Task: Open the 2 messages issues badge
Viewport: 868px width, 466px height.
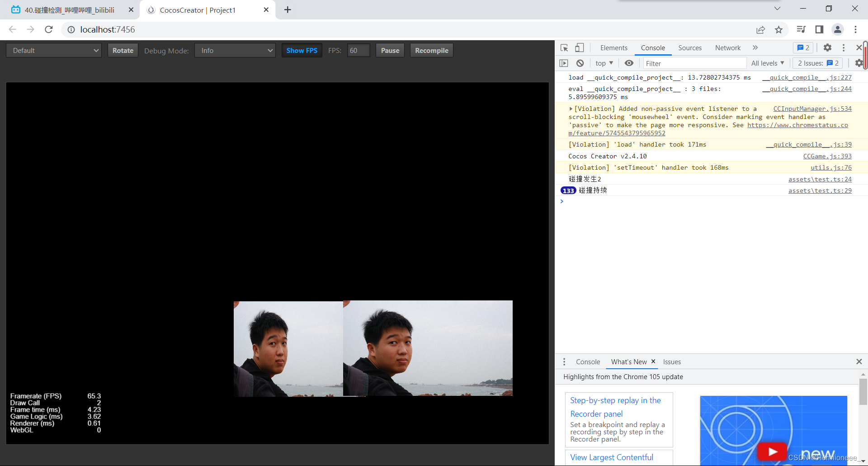Action: [x=803, y=48]
